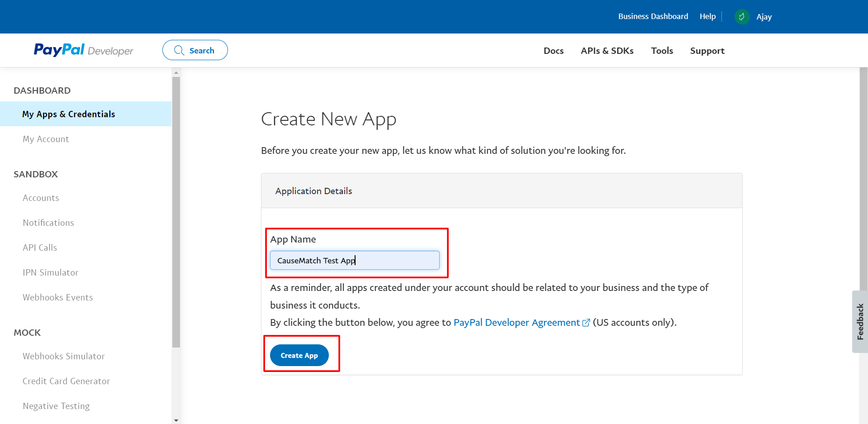Click the sidebar scroll down arrow
The height and width of the screenshot is (424, 868).
click(x=176, y=420)
